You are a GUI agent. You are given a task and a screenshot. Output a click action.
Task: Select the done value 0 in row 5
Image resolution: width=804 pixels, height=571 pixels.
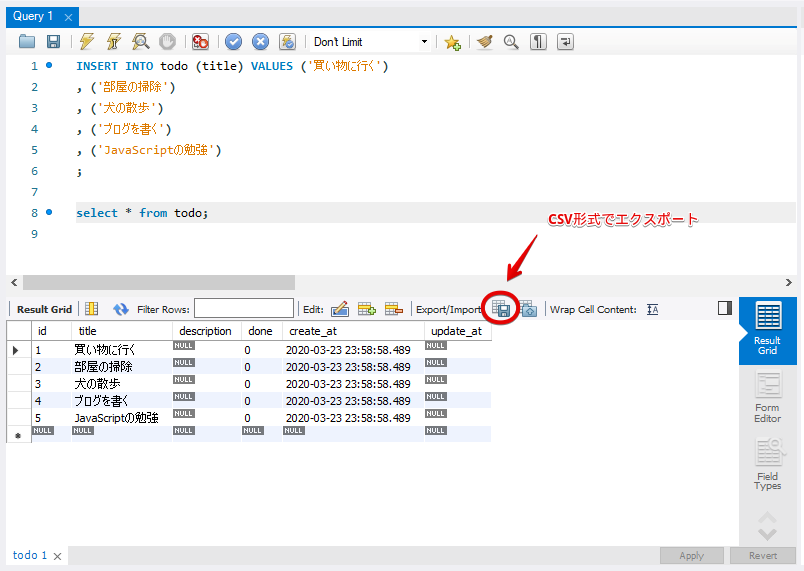[x=261, y=418]
